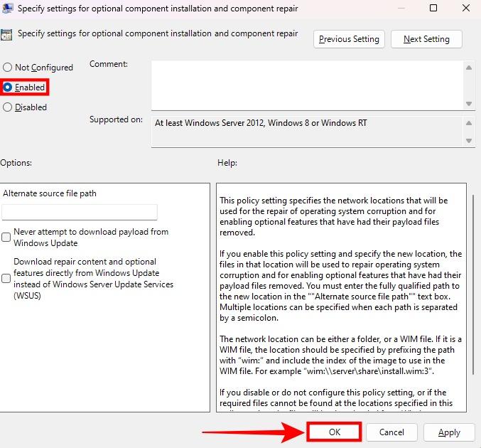Click the window title bar app icon

tap(7, 8)
